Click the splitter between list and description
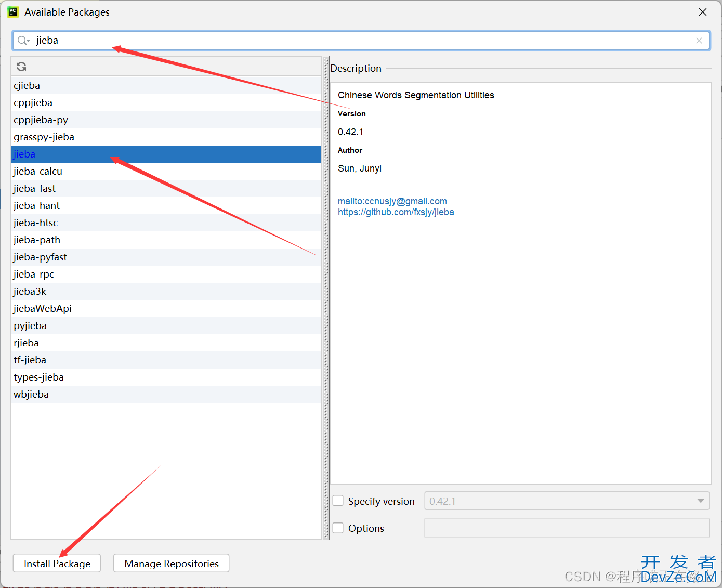722x588 pixels. point(326,297)
